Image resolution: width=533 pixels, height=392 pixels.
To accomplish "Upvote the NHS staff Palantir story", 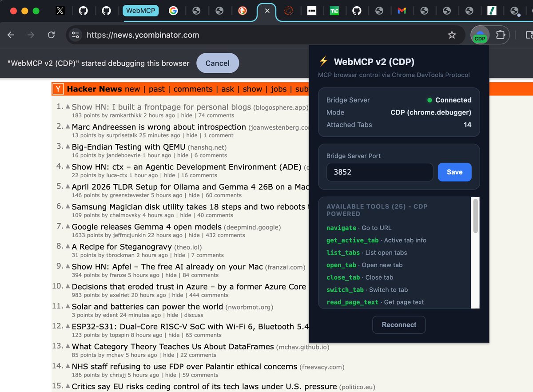I will click(x=68, y=366).
